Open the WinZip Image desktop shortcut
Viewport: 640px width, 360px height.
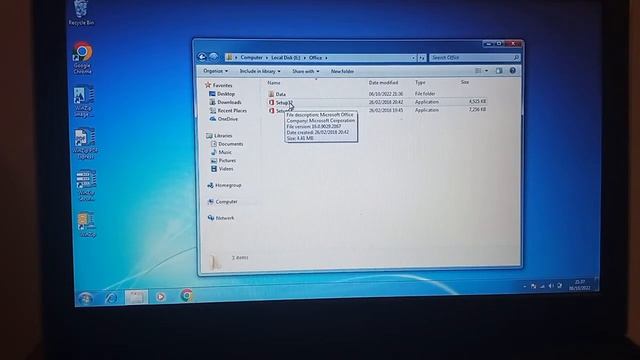pyautogui.click(x=83, y=101)
